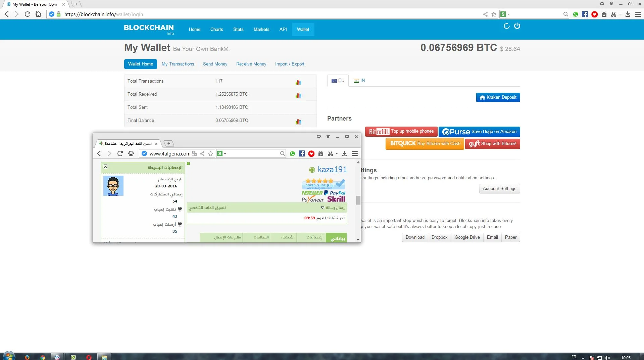Click the logout power icon
Viewport: 644px width, 360px height.
[517, 26]
